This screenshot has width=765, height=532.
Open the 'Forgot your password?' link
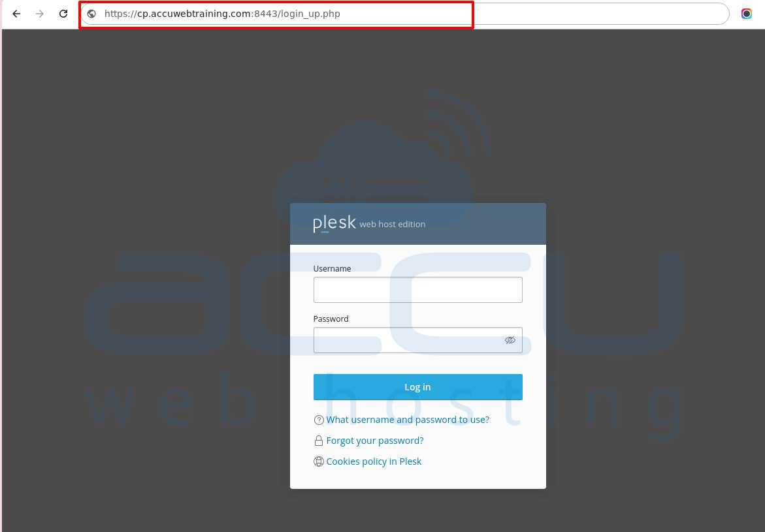coord(375,441)
